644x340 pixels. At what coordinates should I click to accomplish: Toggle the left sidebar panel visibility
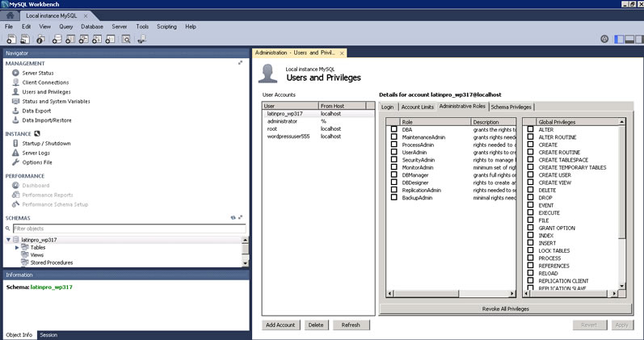click(x=618, y=40)
